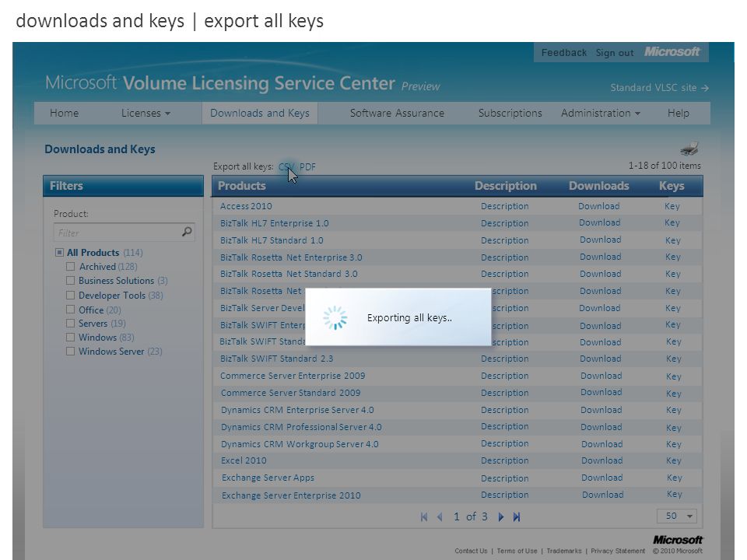Export all keys as PDF
This screenshot has height=560, width=747.
[307, 166]
